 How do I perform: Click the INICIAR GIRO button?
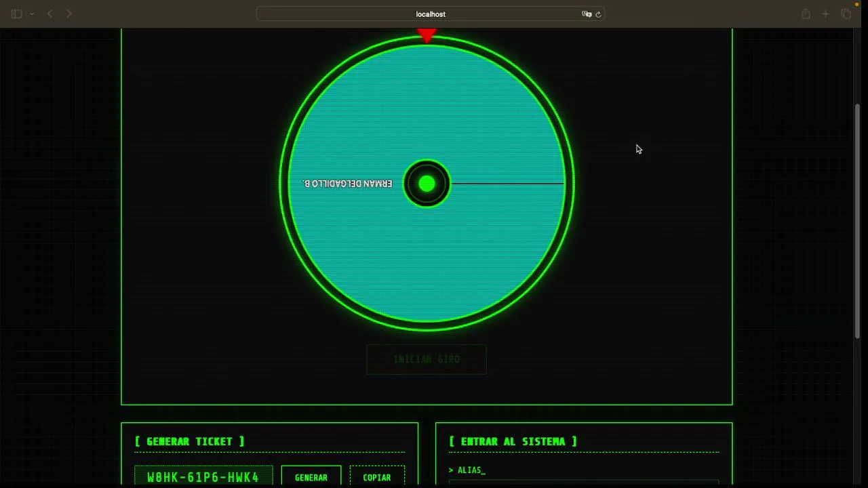pyautogui.click(x=427, y=359)
